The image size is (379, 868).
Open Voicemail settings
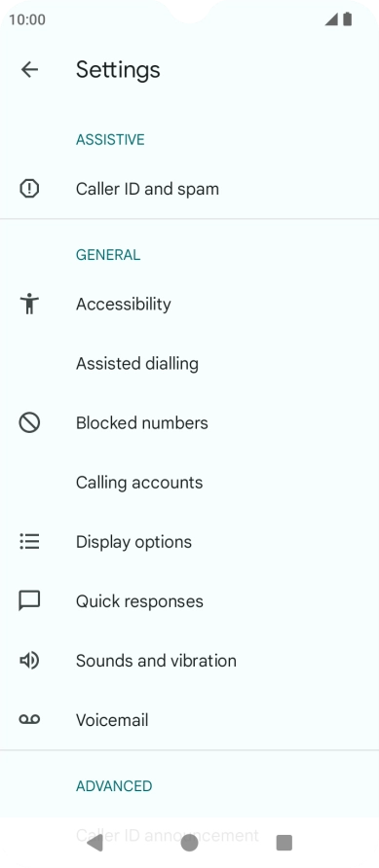pos(189,720)
